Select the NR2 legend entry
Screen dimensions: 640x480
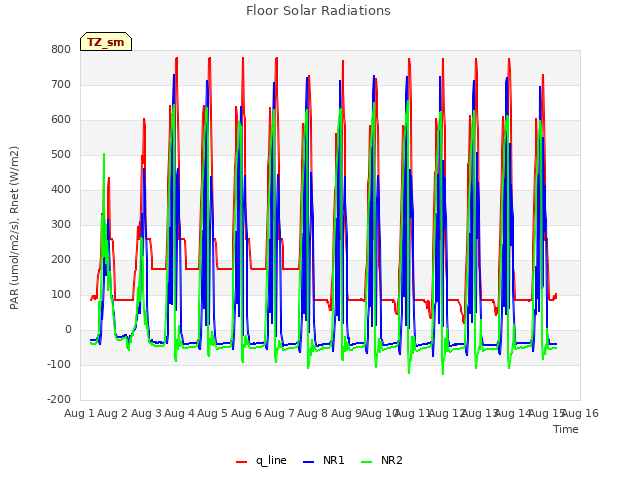382,460
